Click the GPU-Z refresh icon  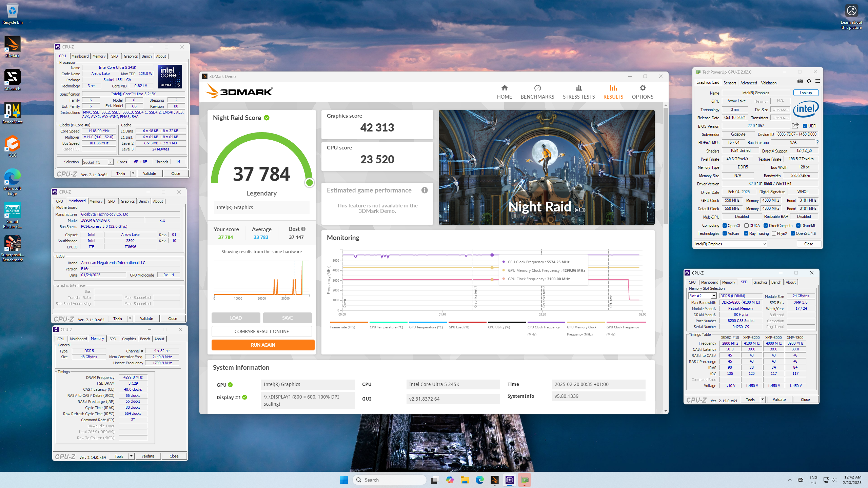809,81
